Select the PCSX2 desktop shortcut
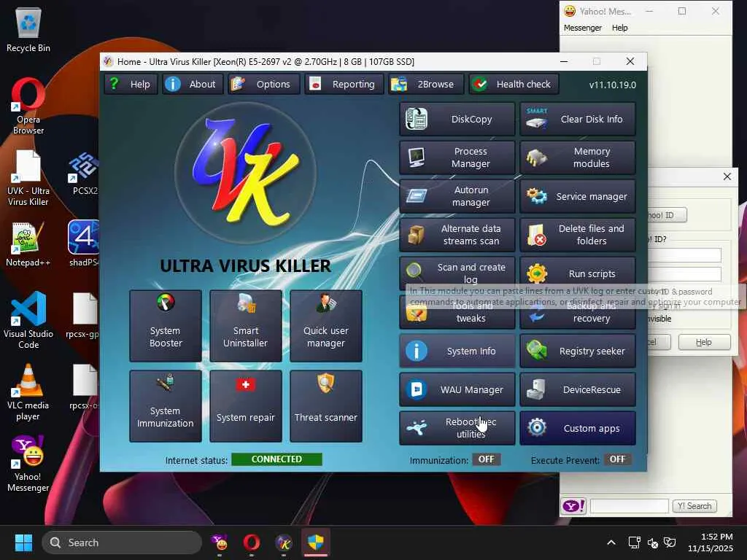The width and height of the screenshot is (747, 560). pyautogui.click(x=85, y=174)
